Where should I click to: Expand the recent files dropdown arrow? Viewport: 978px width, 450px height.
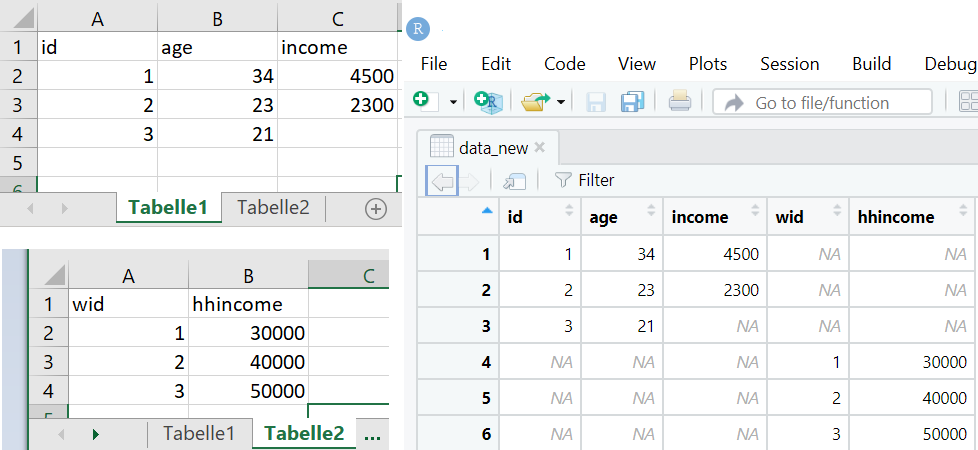(561, 102)
